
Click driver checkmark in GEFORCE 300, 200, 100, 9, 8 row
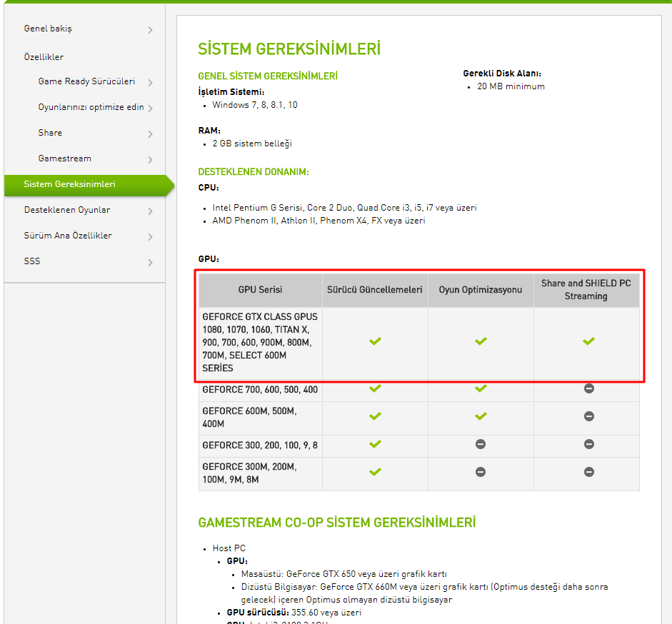[375, 444]
